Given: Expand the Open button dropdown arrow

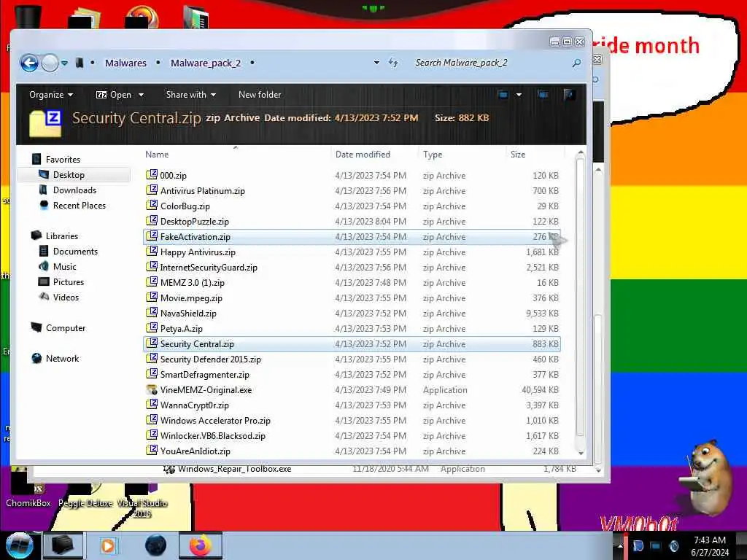Looking at the screenshot, I should coord(141,95).
